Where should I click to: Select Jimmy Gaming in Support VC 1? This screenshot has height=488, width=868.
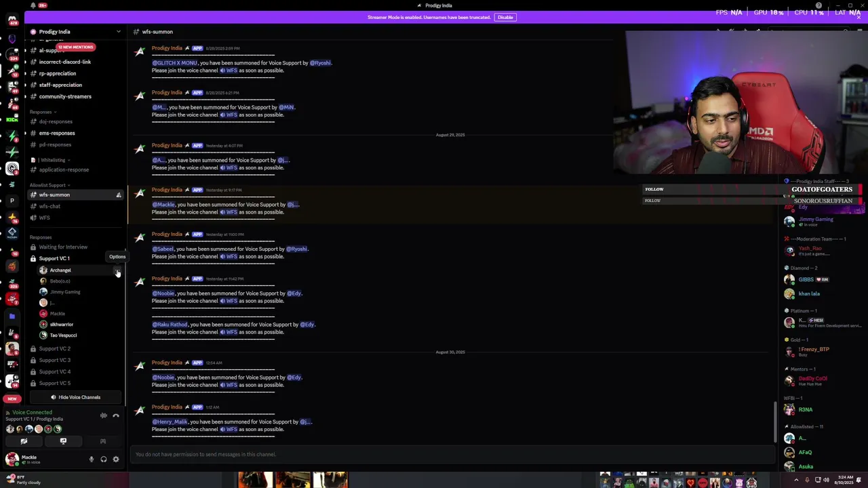(65, 291)
